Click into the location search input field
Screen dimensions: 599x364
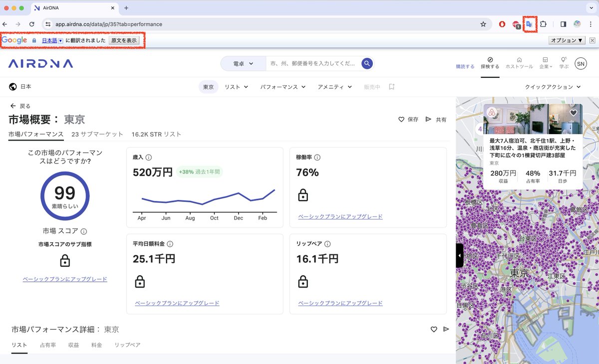coord(312,64)
